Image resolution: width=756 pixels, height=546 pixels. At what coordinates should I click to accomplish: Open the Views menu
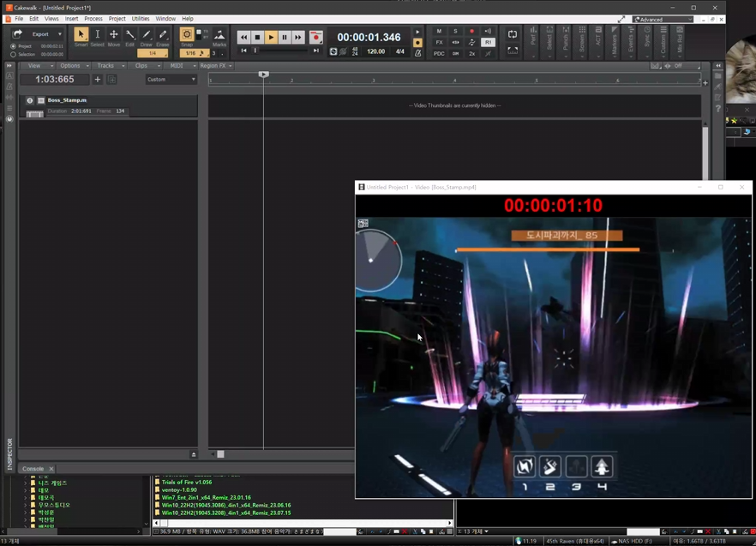point(51,19)
